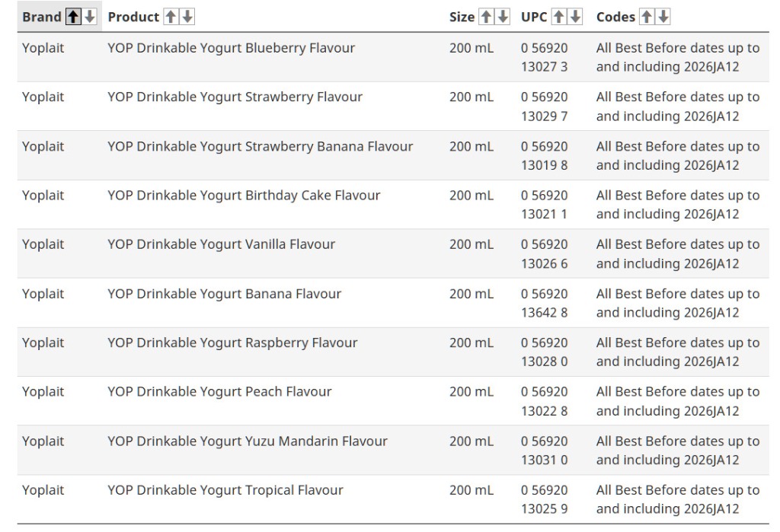Image resolution: width=780 pixels, height=532 pixels.
Task: Click Codes cell for Tropical Flavour
Action: (x=677, y=499)
